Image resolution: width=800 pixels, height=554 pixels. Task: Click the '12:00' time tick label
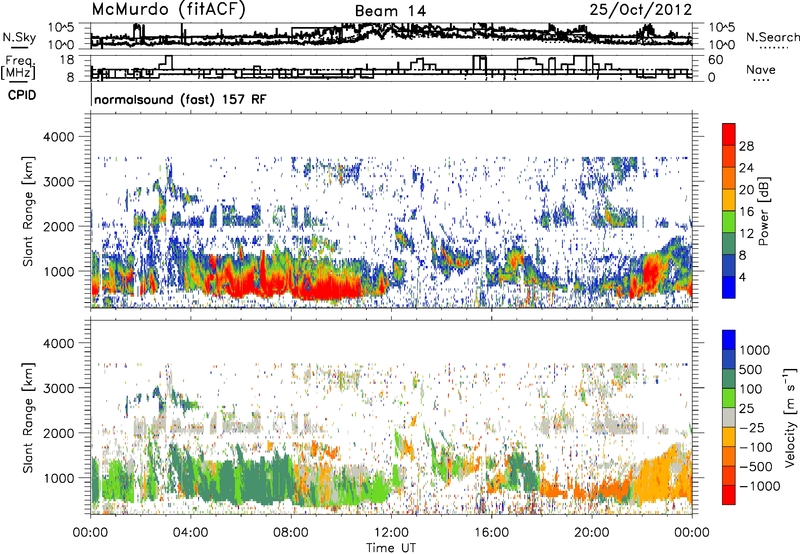click(x=391, y=533)
